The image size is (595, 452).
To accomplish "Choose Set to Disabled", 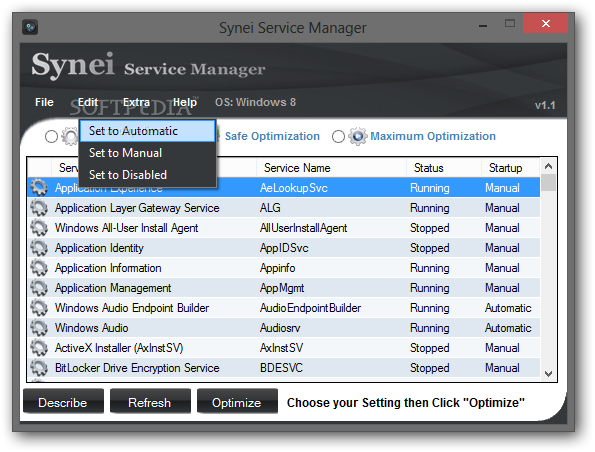I will click(148, 175).
